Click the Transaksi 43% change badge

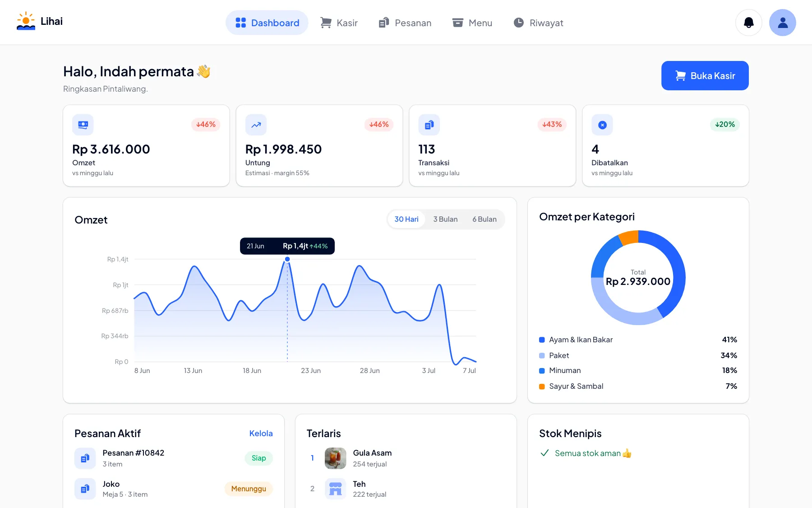[x=552, y=125]
